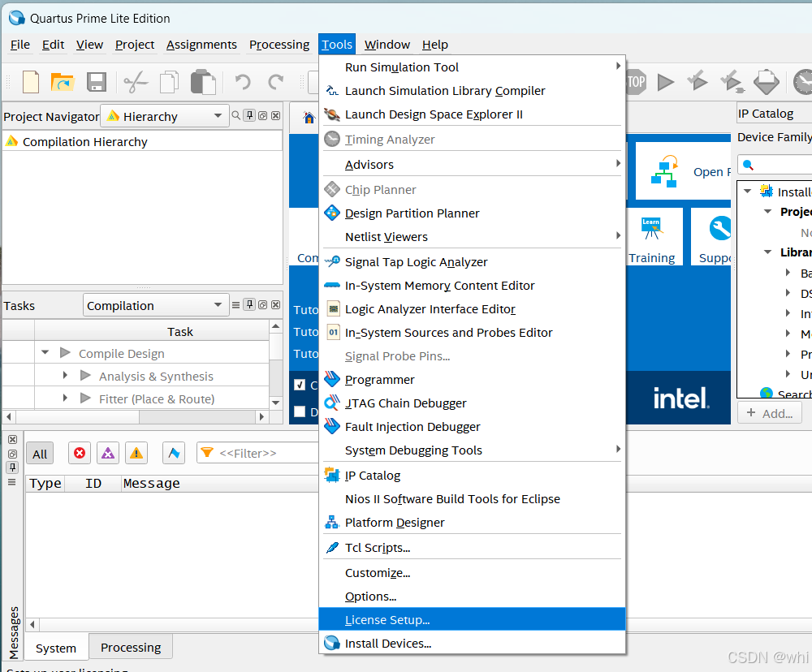Show error messages red X filter
The image size is (812, 672).
[x=80, y=453]
